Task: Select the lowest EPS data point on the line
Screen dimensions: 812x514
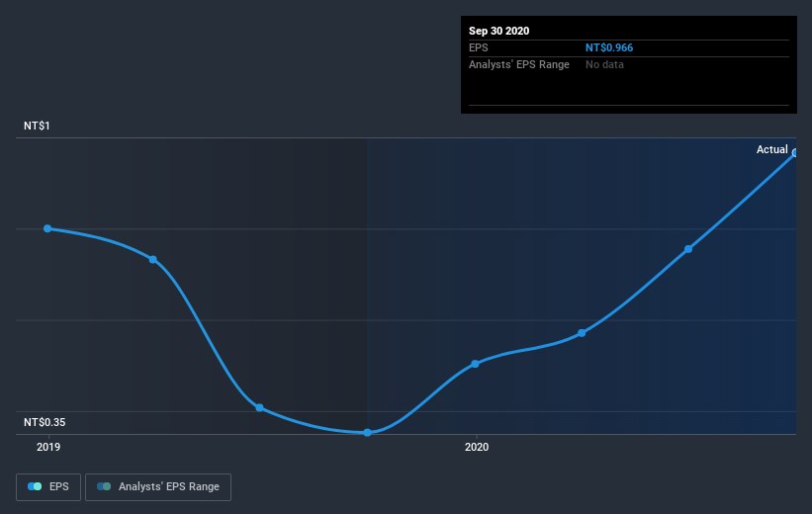Action: pos(367,432)
